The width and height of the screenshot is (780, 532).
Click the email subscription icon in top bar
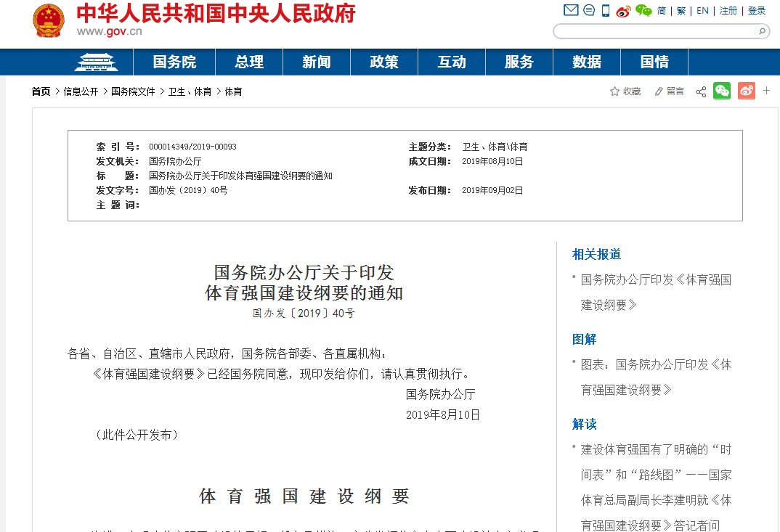(x=569, y=10)
